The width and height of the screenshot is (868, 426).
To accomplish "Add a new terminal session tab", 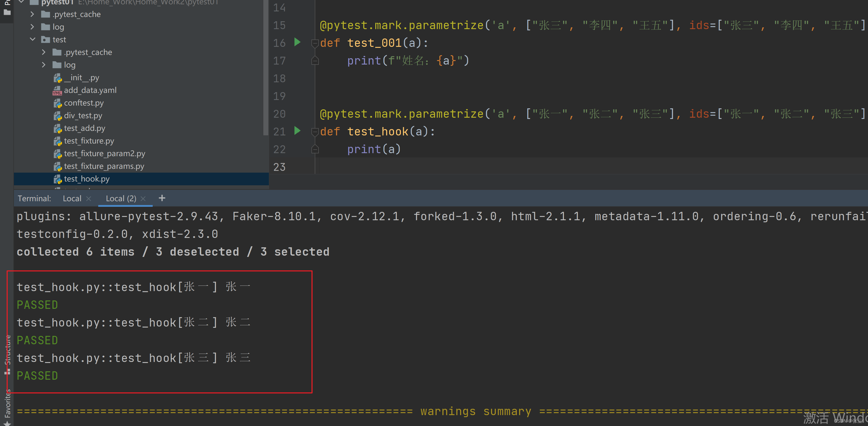I will pyautogui.click(x=162, y=198).
